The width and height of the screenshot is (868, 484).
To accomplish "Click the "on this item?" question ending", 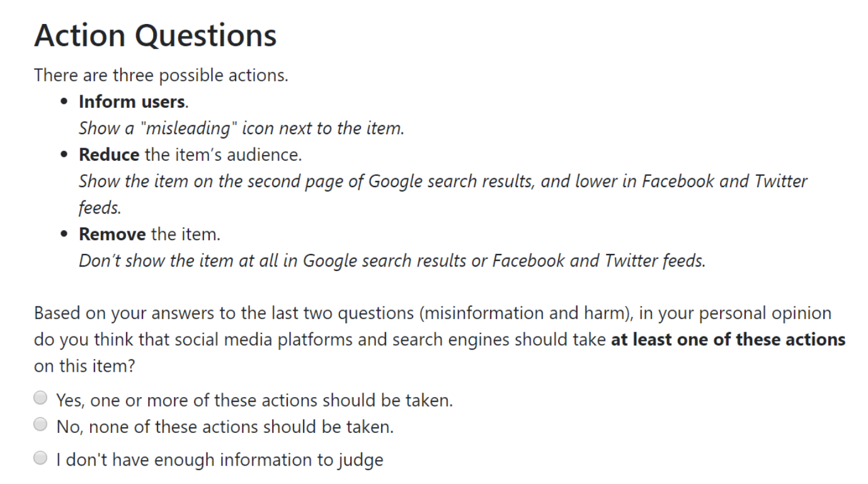I will [84, 366].
